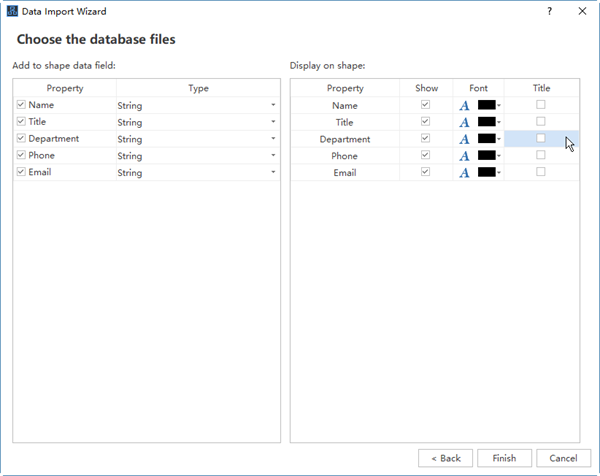Uncheck Email in shape data field list
The image size is (600, 476).
click(21, 172)
